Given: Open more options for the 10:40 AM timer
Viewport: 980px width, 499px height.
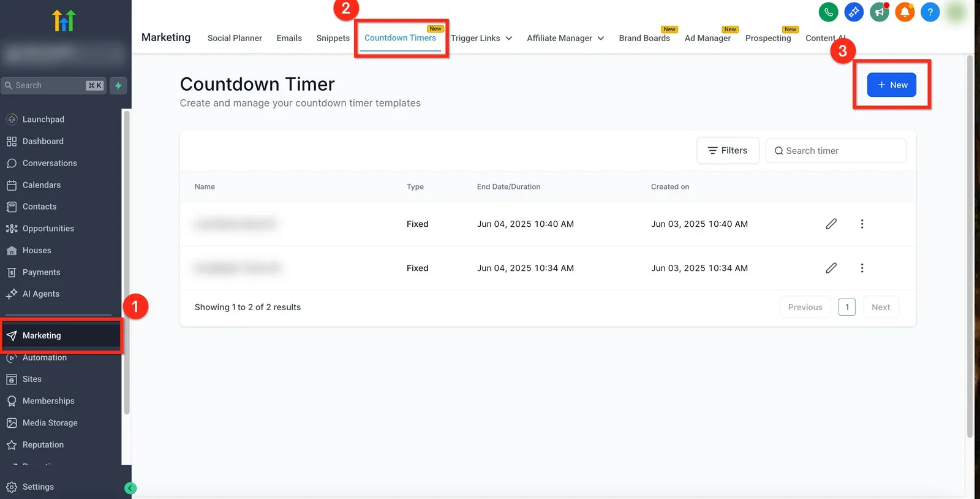Looking at the screenshot, I should tap(862, 224).
